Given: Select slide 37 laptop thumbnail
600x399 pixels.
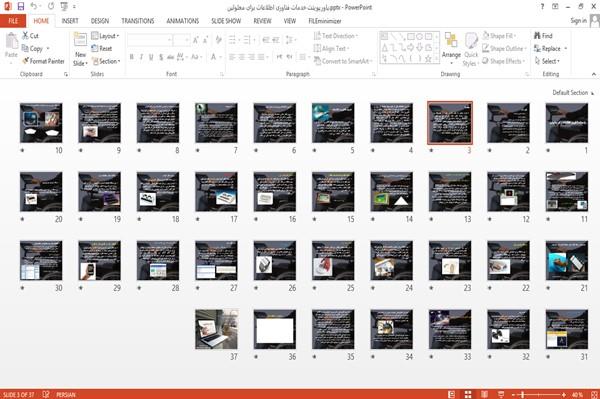Looking at the screenshot, I should pos(217,329).
